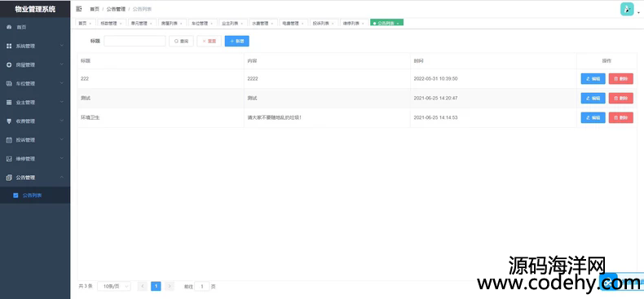Click the 物业管理系统 title in sidebar header

tap(35, 9)
